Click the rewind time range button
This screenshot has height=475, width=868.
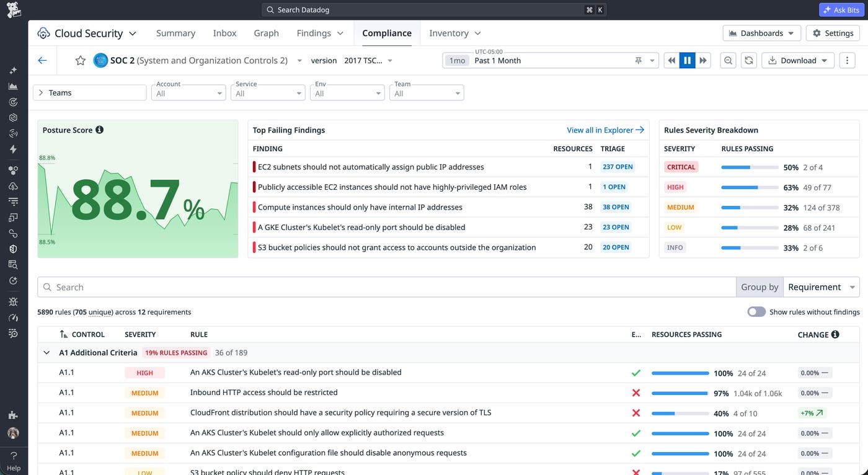(x=671, y=60)
